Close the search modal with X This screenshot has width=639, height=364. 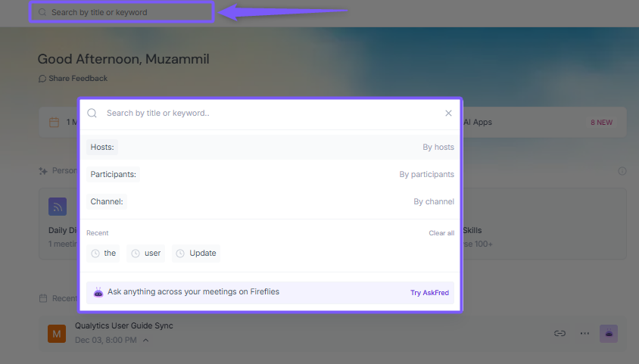(x=448, y=114)
